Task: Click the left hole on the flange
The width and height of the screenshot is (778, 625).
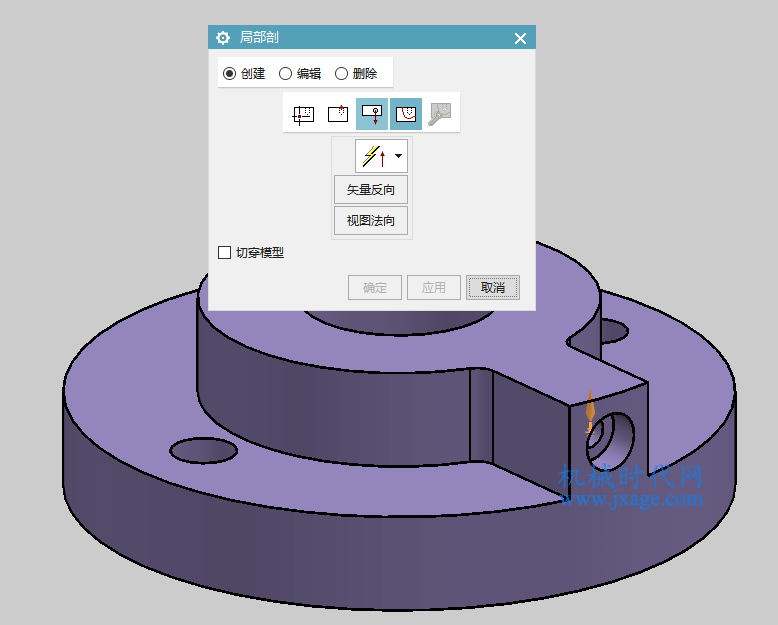Action: pyautogui.click(x=203, y=450)
